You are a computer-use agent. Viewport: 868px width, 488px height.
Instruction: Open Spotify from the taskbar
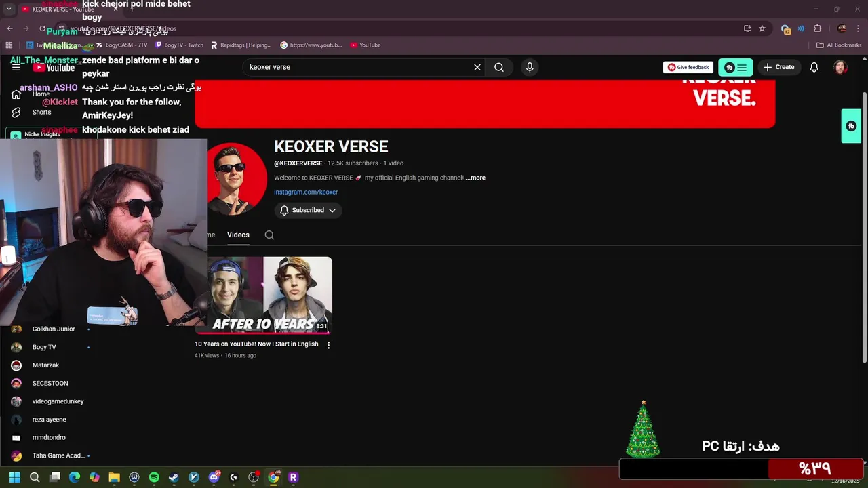[x=154, y=477]
